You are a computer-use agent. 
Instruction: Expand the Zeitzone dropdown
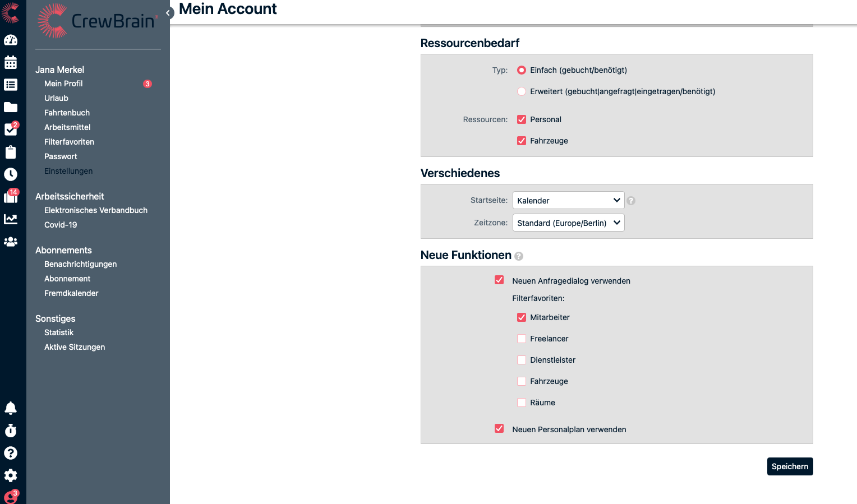pyautogui.click(x=568, y=223)
